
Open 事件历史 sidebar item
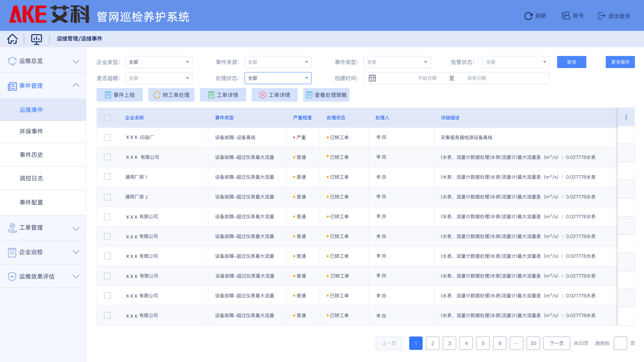click(32, 155)
